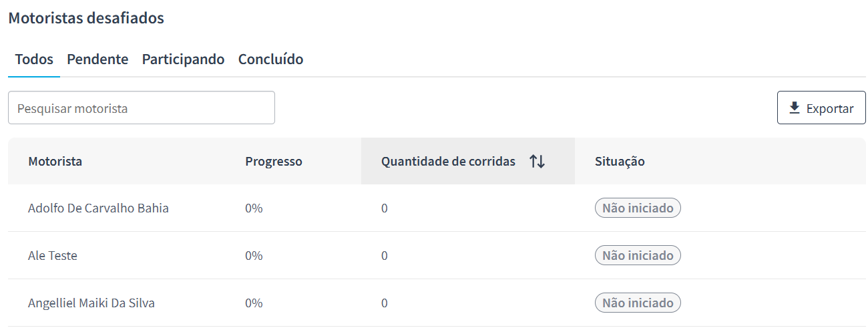This screenshot has height=336, width=868.
Task: Go to the Concluído tab
Action: click(x=270, y=59)
